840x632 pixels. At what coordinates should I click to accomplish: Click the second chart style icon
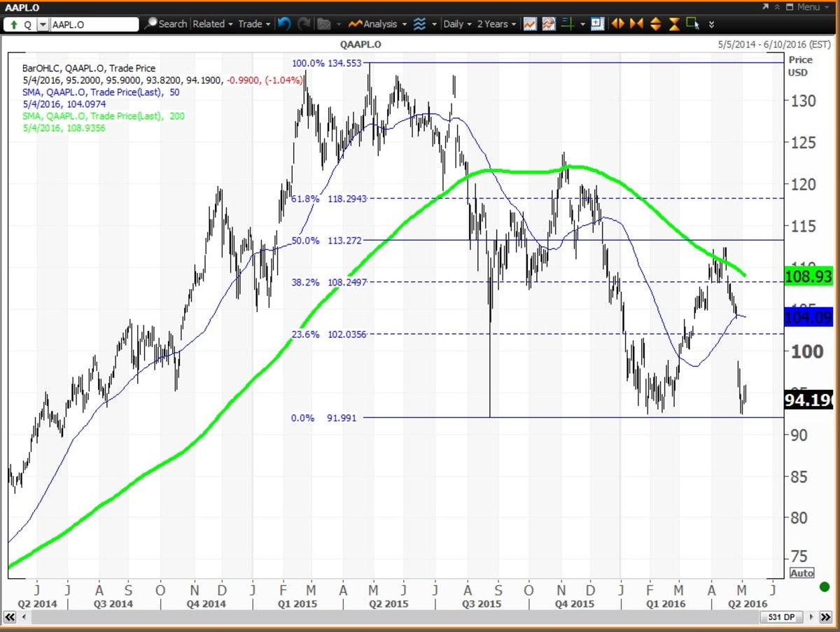549,24
